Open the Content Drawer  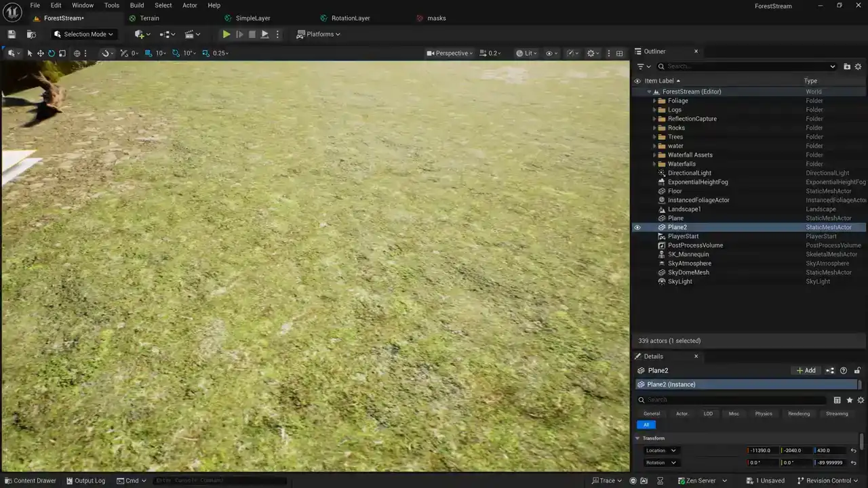click(x=30, y=481)
